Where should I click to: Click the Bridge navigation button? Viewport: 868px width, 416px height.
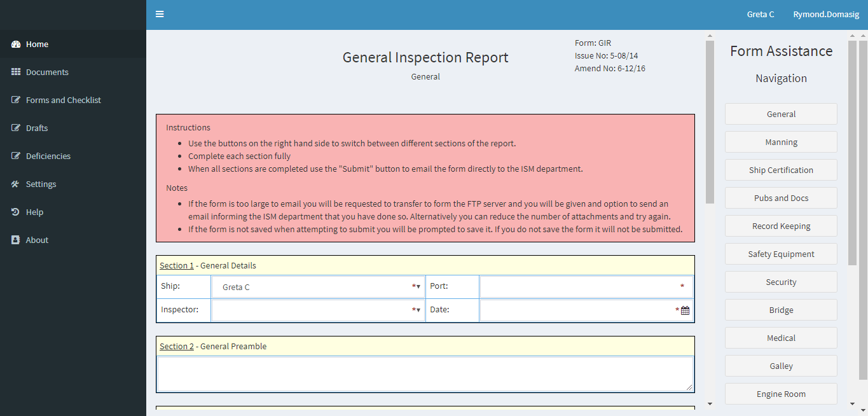point(781,310)
